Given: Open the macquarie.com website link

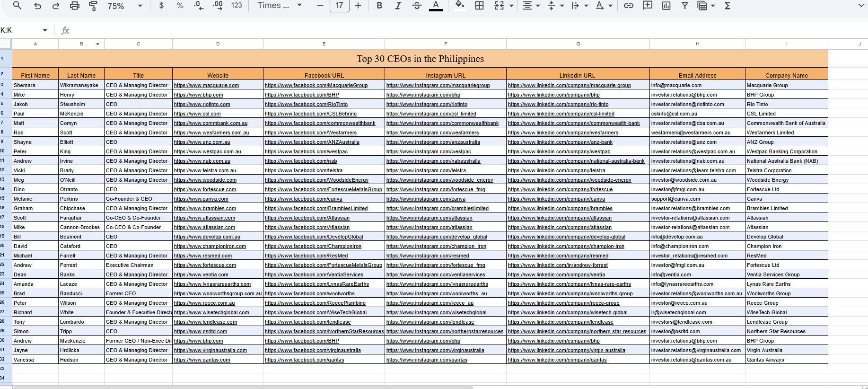Looking at the screenshot, I should point(206,85).
